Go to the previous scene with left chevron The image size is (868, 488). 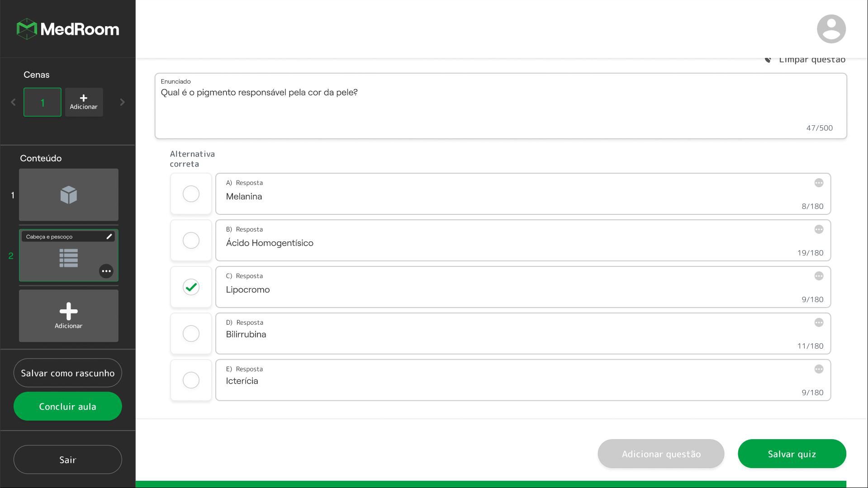[x=13, y=102]
